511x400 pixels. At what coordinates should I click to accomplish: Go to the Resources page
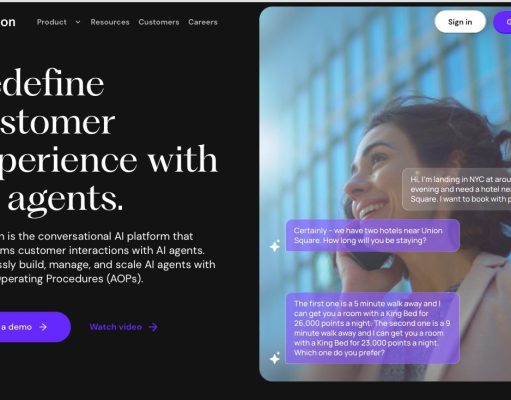[110, 22]
